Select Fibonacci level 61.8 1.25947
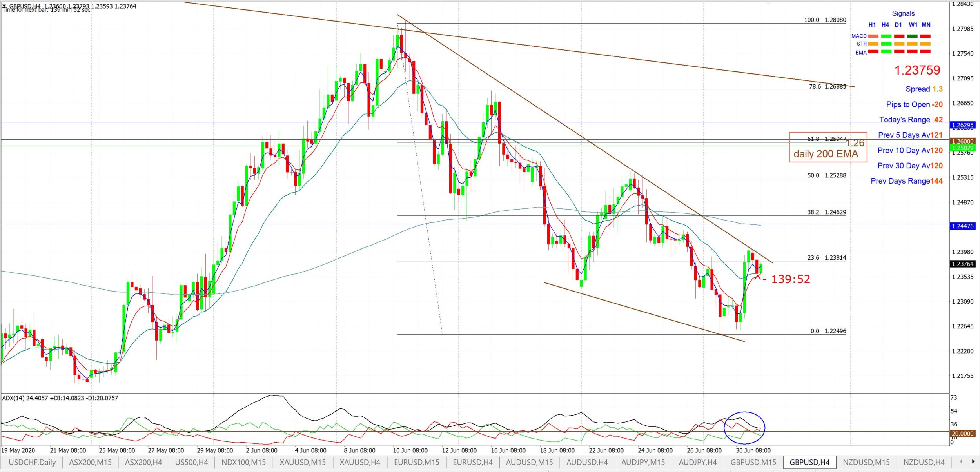The width and height of the screenshot is (980, 472). click(x=826, y=139)
